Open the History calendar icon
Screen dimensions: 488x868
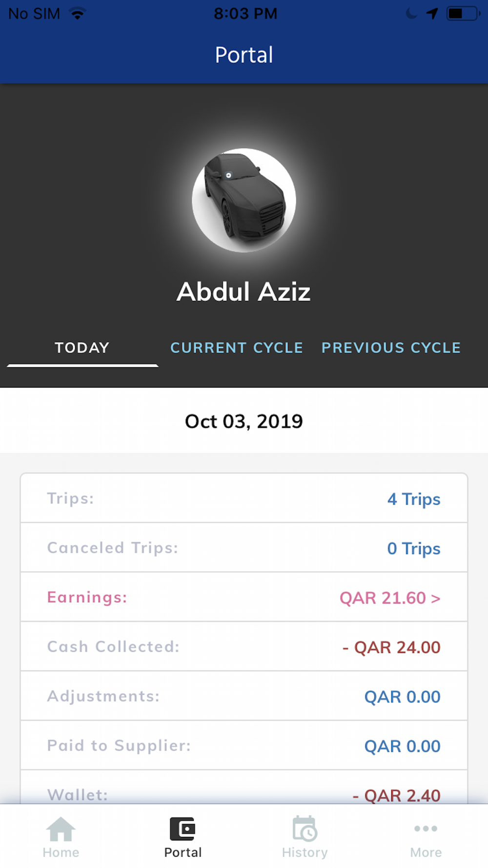(x=305, y=828)
